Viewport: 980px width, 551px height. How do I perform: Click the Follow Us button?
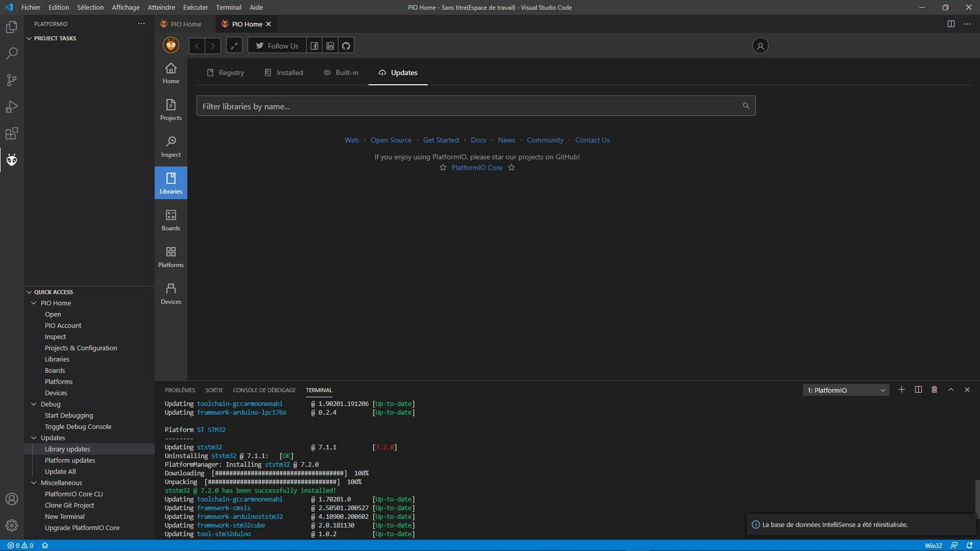tap(277, 46)
